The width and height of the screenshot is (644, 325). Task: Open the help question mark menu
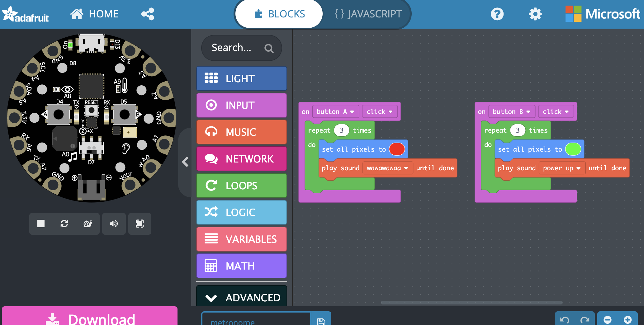497,14
